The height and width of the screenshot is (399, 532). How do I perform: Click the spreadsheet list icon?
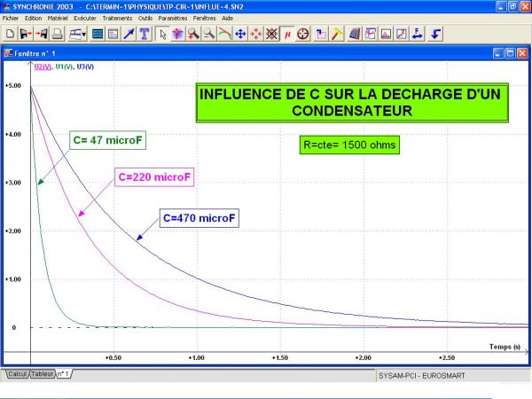click(x=113, y=34)
